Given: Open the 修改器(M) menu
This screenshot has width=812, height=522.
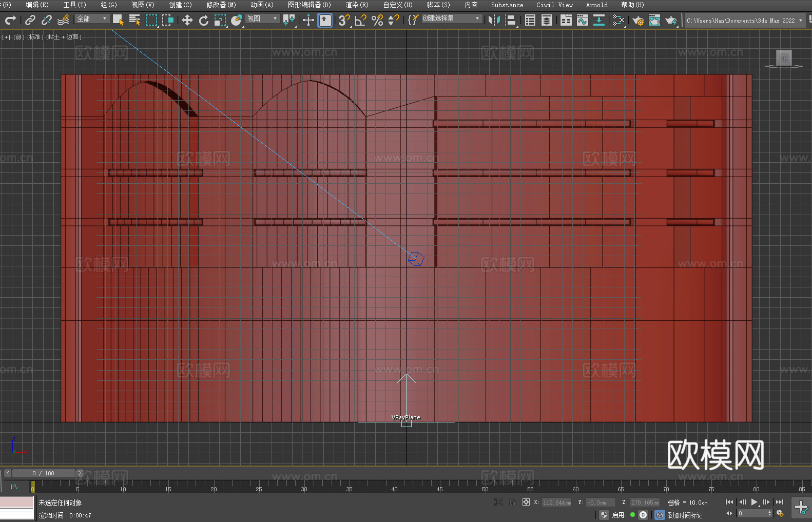Looking at the screenshot, I should coord(221,5).
